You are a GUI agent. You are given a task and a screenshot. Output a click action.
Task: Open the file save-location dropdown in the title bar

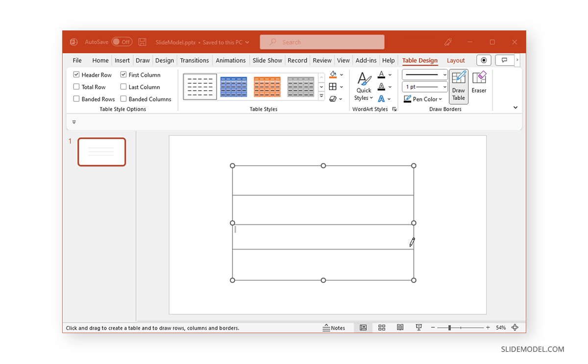pyautogui.click(x=247, y=43)
